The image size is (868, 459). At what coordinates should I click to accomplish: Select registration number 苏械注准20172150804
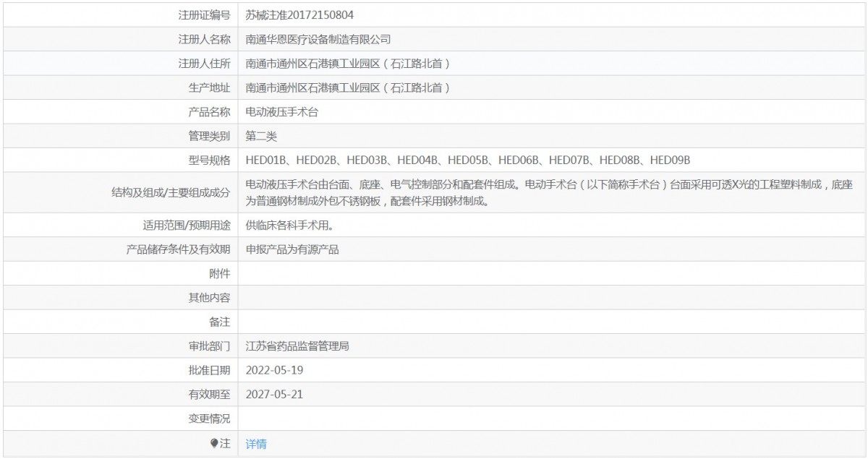pyautogui.click(x=299, y=14)
